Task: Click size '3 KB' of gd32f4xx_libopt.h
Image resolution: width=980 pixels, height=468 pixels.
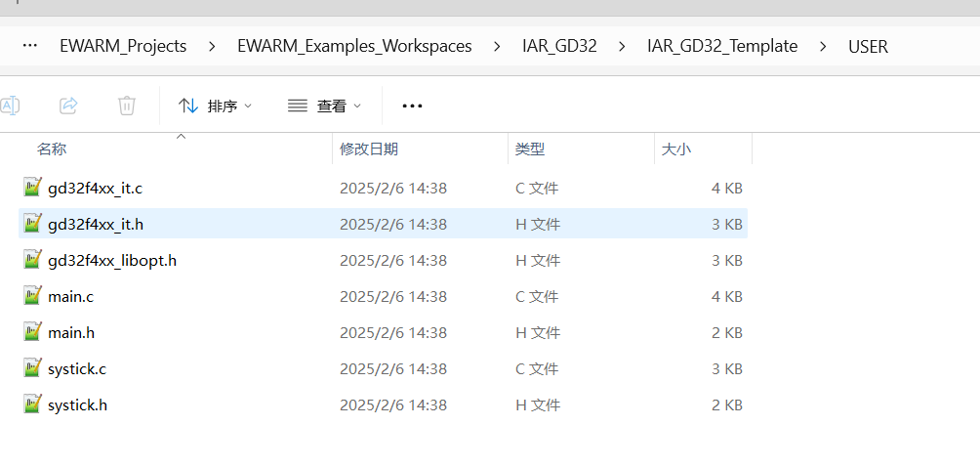Action: click(727, 260)
